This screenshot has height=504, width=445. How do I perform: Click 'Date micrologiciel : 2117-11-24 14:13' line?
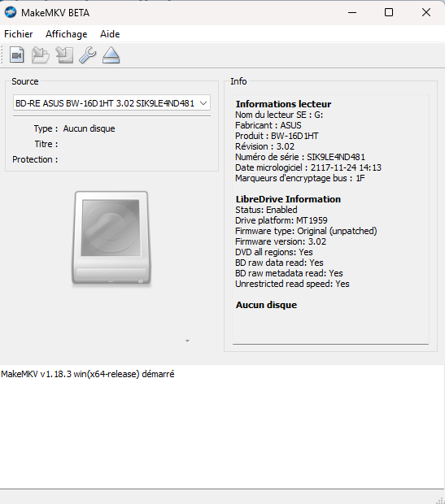(x=308, y=167)
